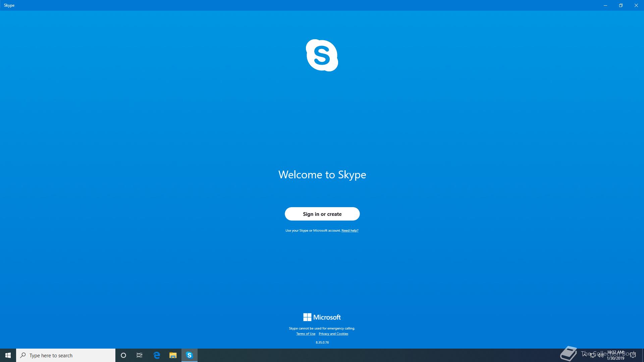Launch Microsoft Edge from the taskbar

[157, 355]
